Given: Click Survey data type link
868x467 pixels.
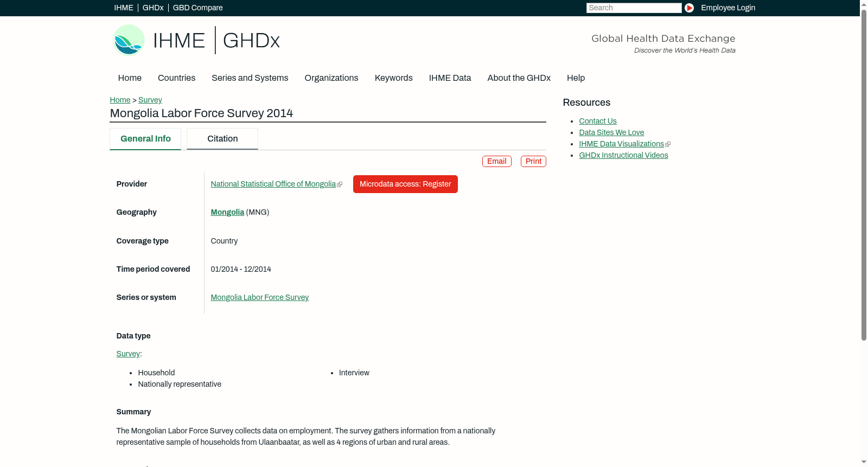Looking at the screenshot, I should (128, 354).
